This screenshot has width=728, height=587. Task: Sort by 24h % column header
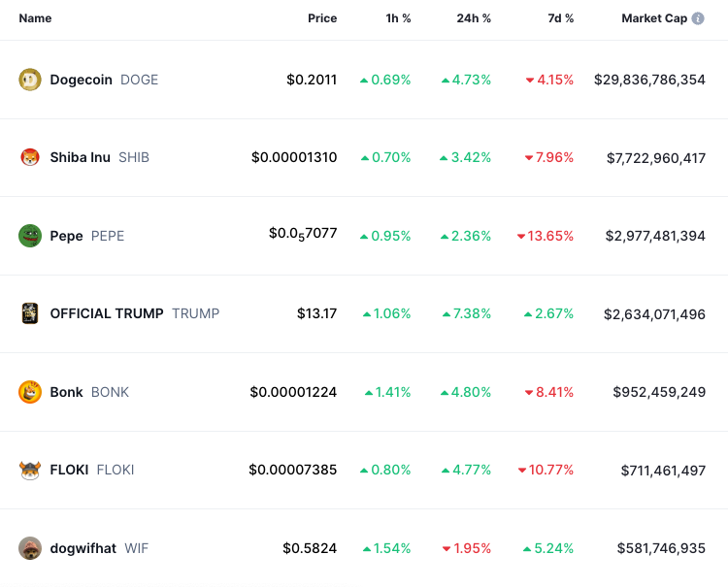click(474, 18)
